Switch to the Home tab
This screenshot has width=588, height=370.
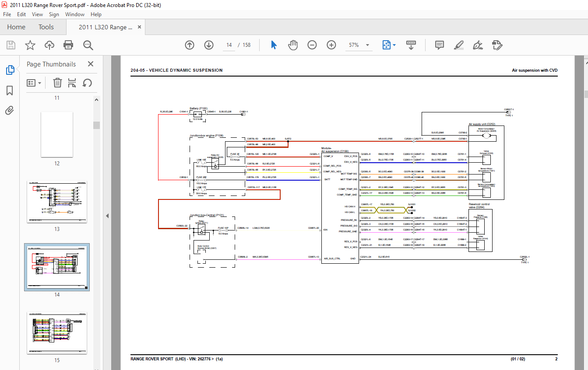(16, 27)
